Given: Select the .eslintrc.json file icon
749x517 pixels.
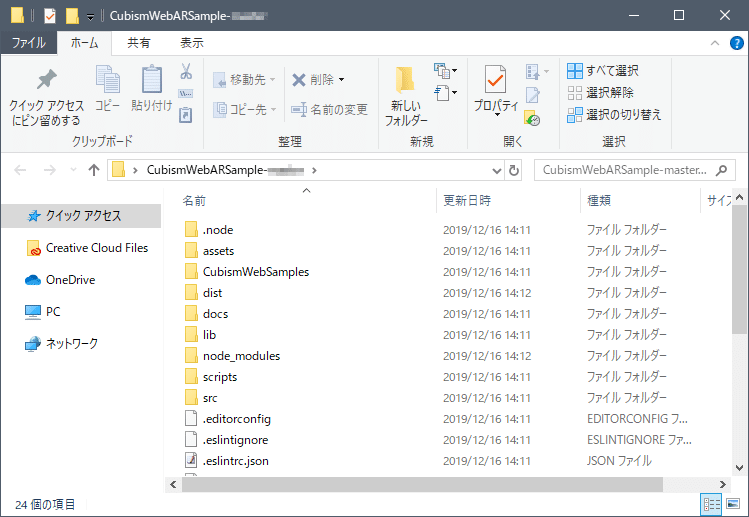Looking at the screenshot, I should 191,461.
